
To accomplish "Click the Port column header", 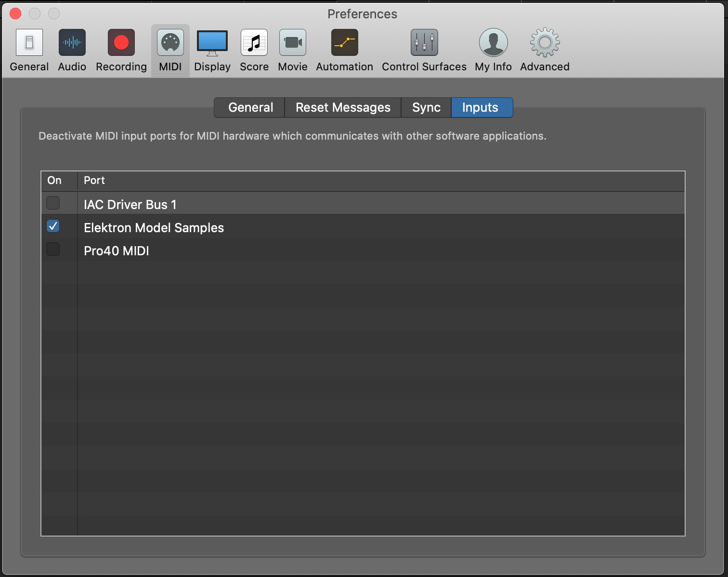I will pyautogui.click(x=381, y=181).
